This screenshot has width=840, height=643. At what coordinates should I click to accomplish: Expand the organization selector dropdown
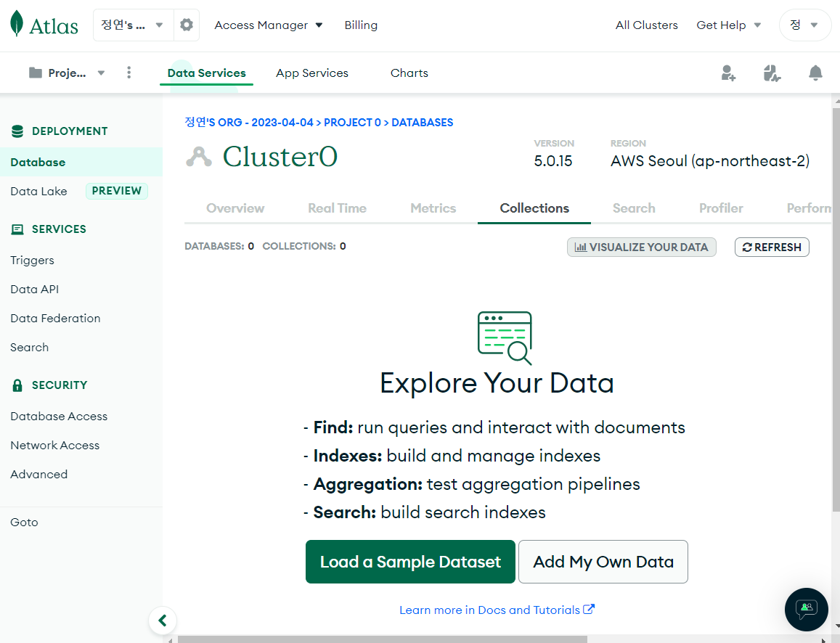(133, 25)
